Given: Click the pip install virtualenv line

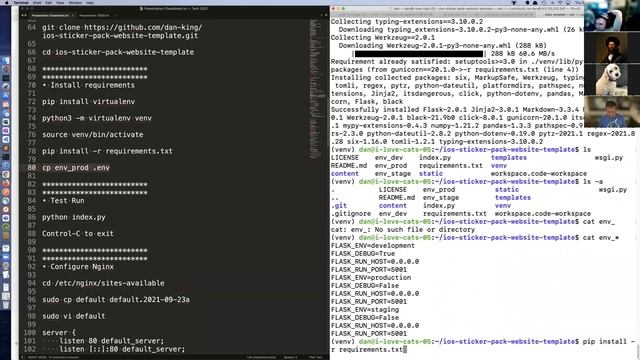Looking at the screenshot, I should click(89, 102).
